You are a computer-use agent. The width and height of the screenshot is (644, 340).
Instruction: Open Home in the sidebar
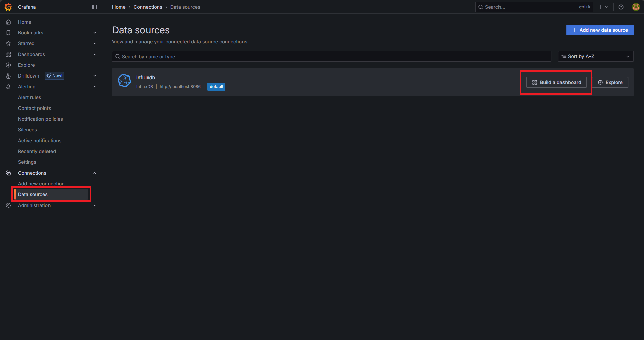coord(25,22)
